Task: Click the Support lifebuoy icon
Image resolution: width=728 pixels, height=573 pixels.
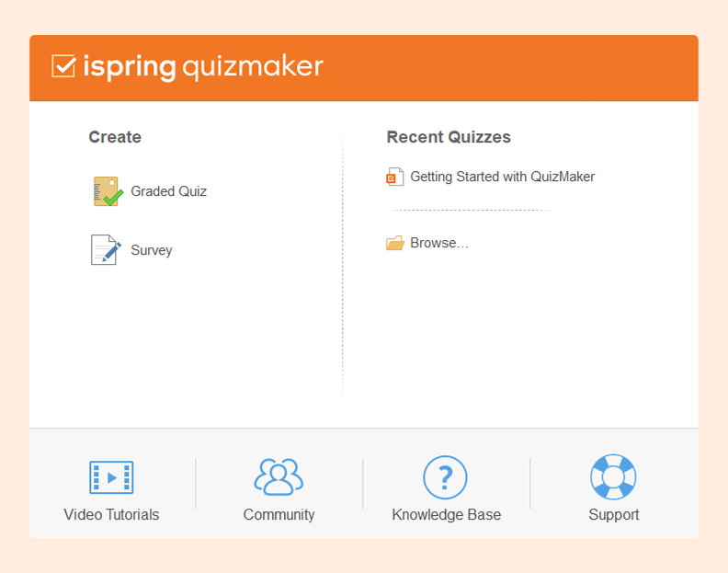Action: click(x=613, y=477)
